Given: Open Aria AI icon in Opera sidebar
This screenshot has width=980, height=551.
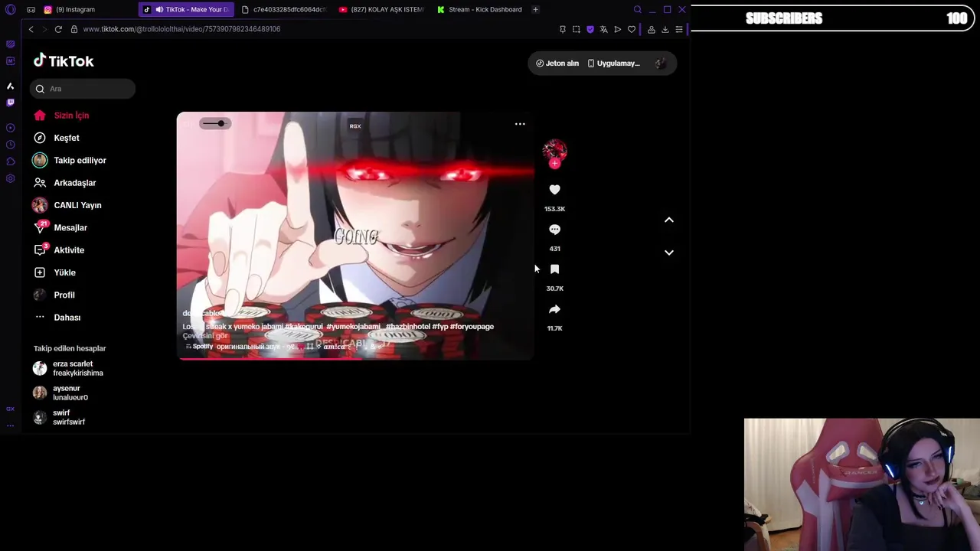Looking at the screenshot, I should (x=10, y=86).
